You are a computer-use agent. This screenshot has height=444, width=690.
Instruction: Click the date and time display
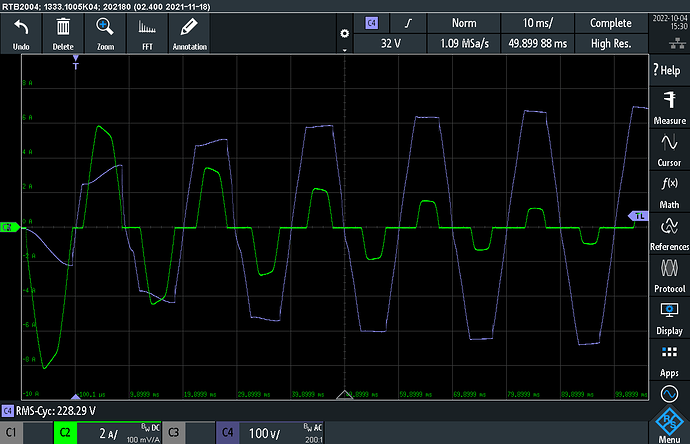click(x=670, y=22)
